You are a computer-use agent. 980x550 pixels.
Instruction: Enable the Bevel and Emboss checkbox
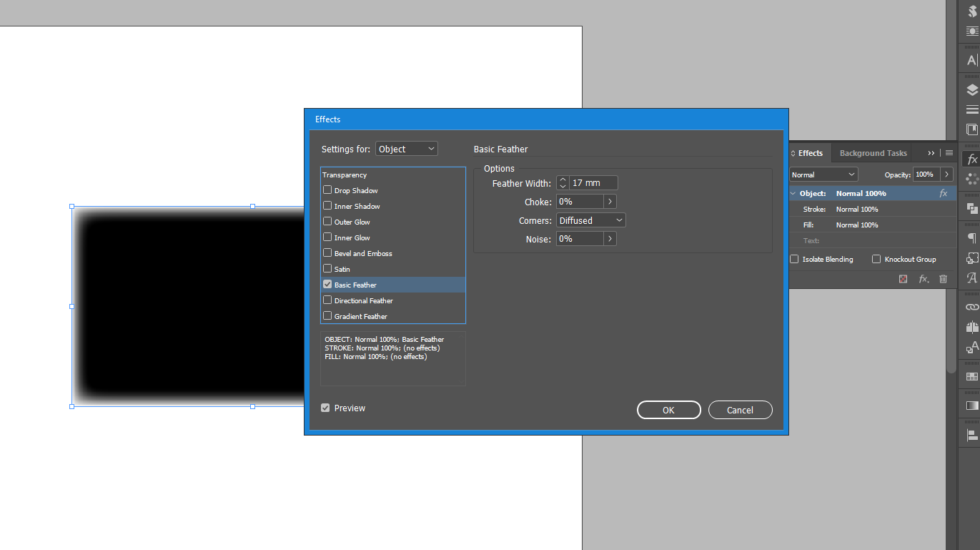327,253
